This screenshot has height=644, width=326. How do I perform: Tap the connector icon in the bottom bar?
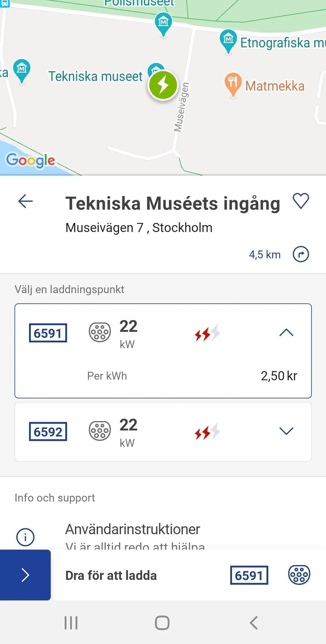tap(299, 575)
